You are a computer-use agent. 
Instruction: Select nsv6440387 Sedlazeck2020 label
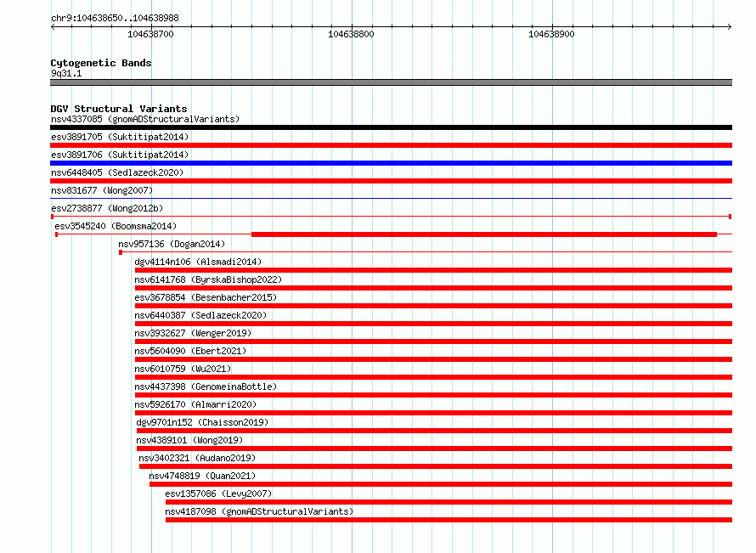[200, 315]
